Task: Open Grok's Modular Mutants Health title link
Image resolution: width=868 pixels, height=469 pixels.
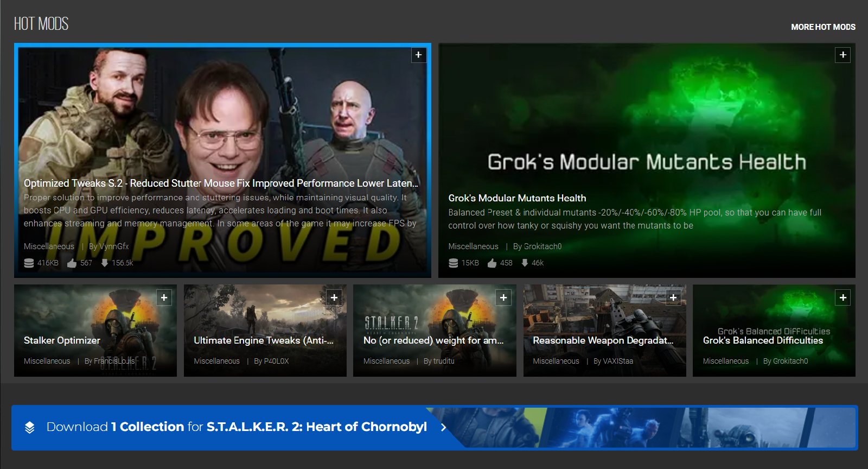Action: click(517, 198)
